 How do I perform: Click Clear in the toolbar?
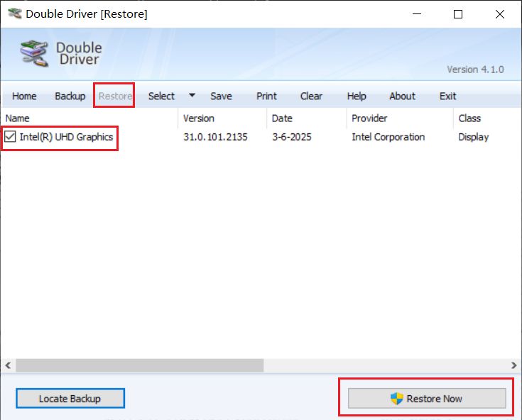click(311, 96)
